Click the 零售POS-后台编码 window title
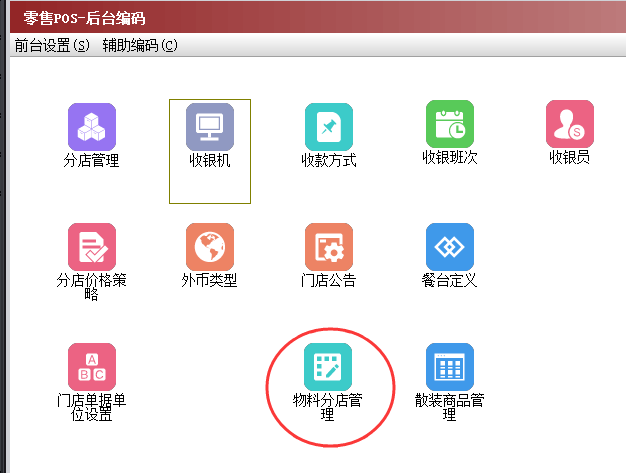The image size is (626, 473). click(x=84, y=18)
